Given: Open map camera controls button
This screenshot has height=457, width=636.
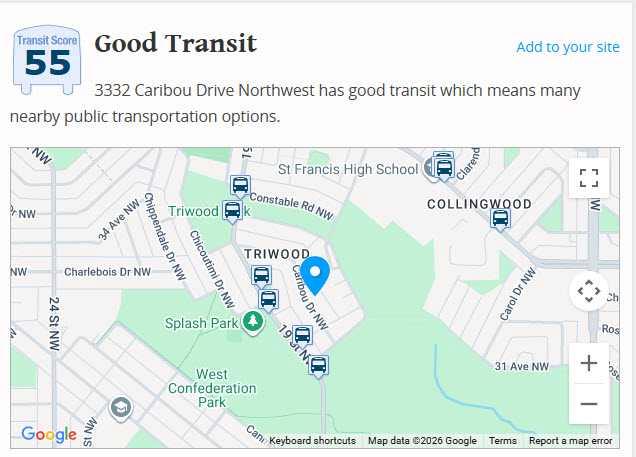Looking at the screenshot, I should 589,291.
